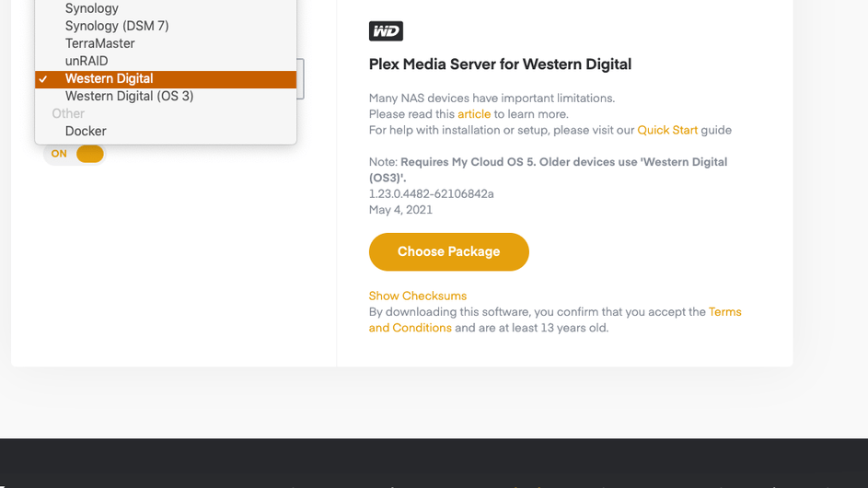Click the NAS limitations sentence

(x=492, y=98)
